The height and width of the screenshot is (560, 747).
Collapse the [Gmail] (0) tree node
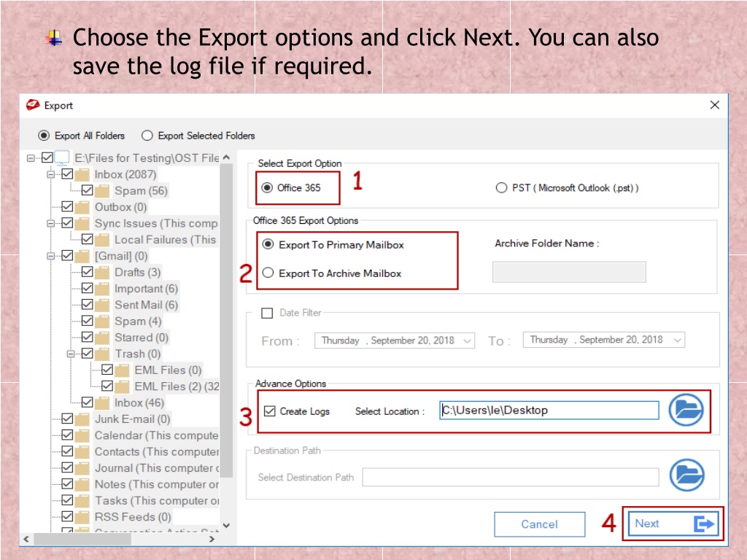tap(51, 256)
